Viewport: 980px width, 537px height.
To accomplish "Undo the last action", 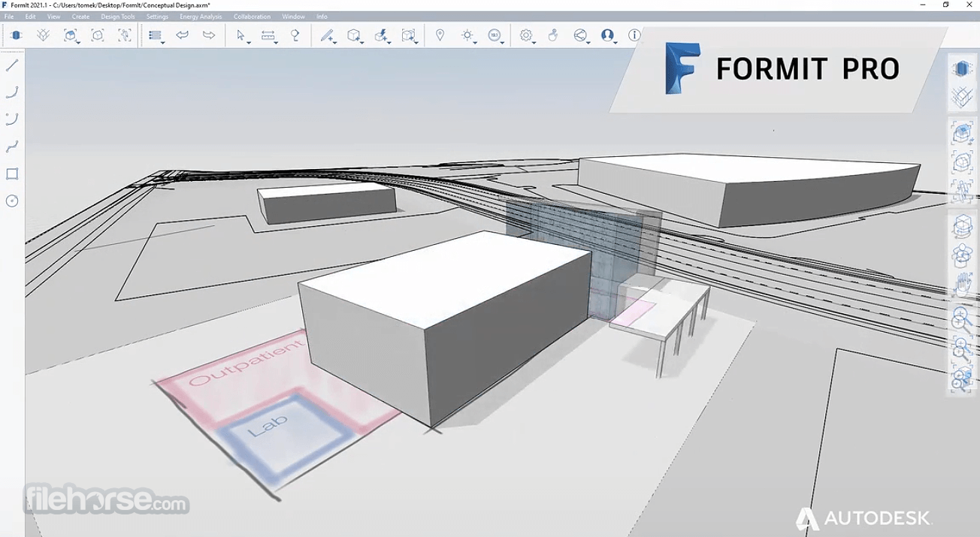I will pos(182,35).
